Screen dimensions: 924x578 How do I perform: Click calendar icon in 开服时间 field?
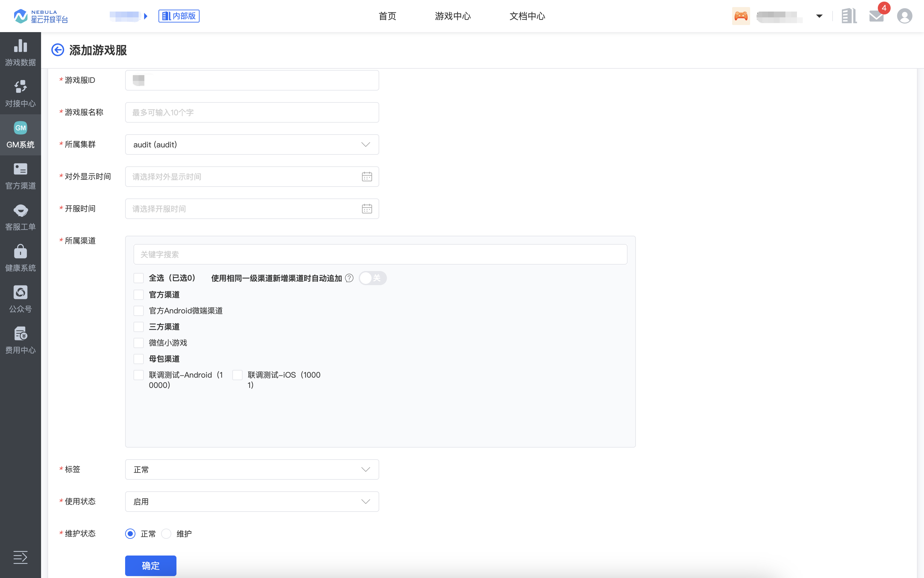tap(366, 209)
